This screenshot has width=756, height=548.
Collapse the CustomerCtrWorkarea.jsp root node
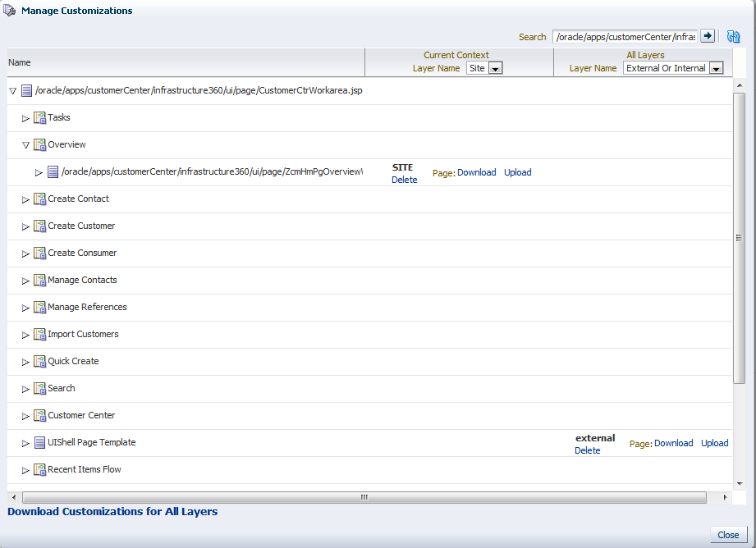click(x=13, y=90)
